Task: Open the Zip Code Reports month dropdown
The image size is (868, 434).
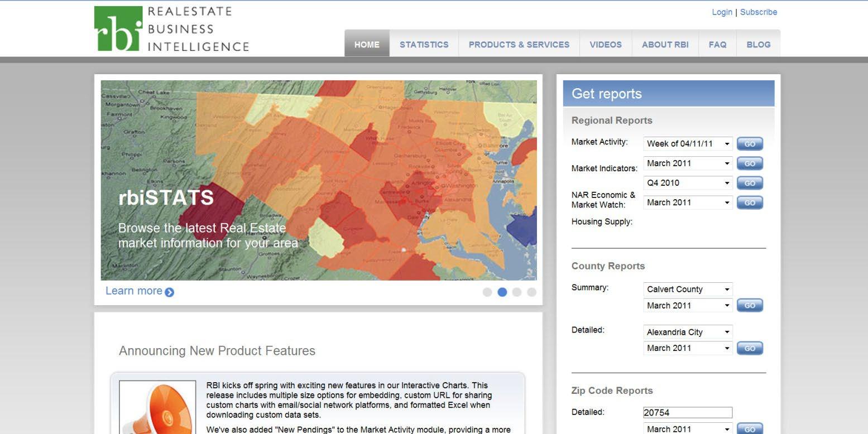Action: click(688, 429)
